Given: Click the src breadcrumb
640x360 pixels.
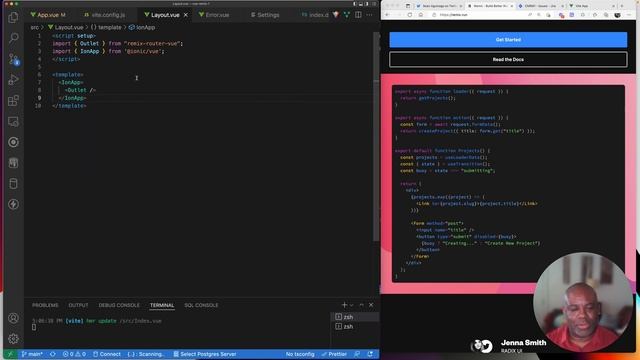Looking at the screenshot, I should click(x=34, y=27).
